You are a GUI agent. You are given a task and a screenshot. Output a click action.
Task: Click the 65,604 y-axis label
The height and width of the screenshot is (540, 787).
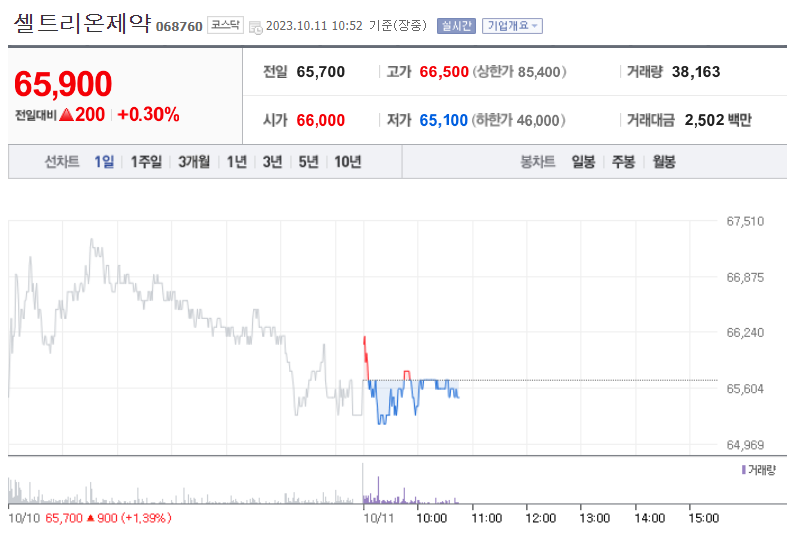(x=745, y=389)
